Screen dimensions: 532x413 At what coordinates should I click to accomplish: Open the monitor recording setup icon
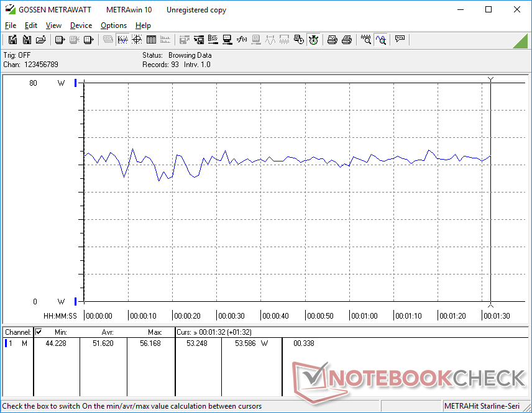click(227, 40)
